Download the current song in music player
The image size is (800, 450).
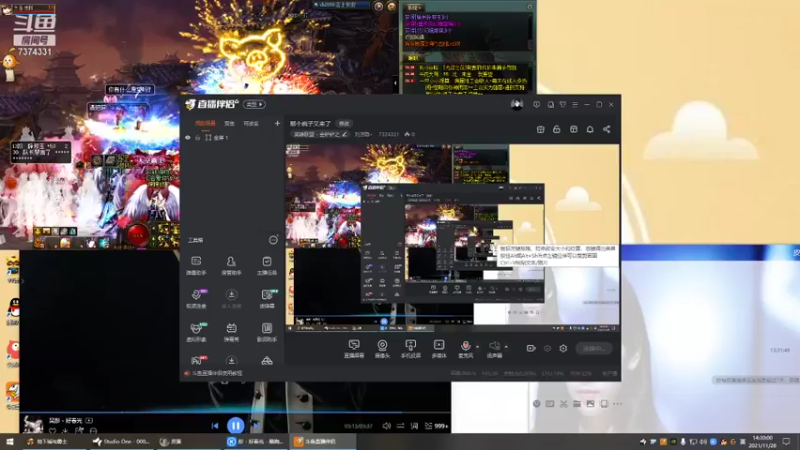(65, 431)
